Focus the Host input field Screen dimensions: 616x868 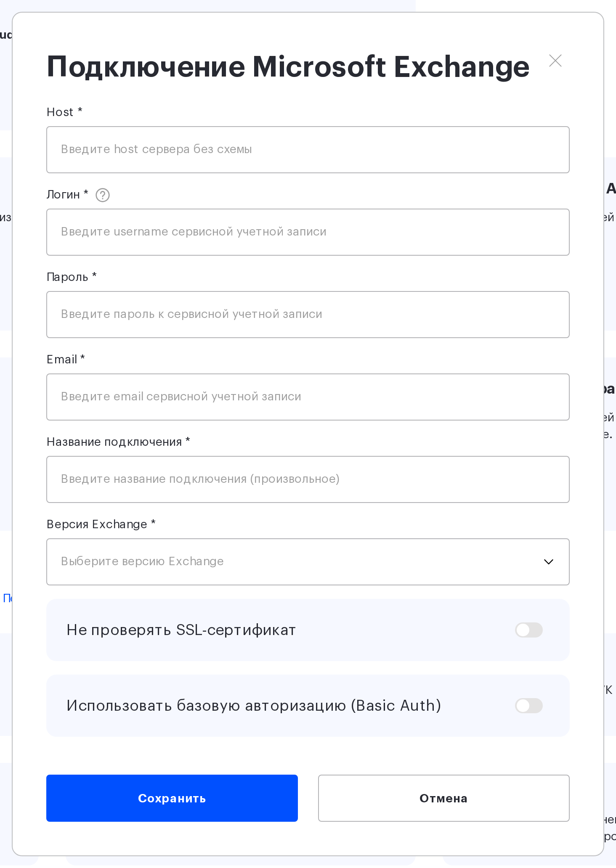point(308,150)
